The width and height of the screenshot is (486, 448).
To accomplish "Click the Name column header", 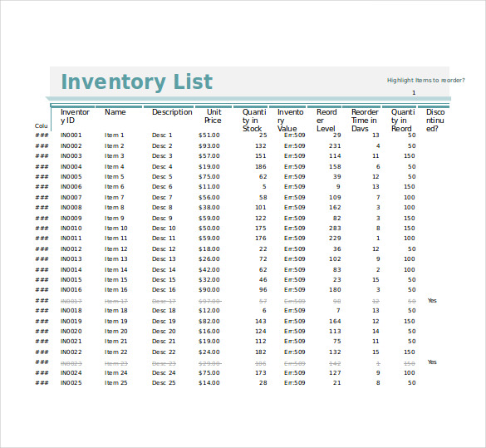I will click(x=115, y=112).
